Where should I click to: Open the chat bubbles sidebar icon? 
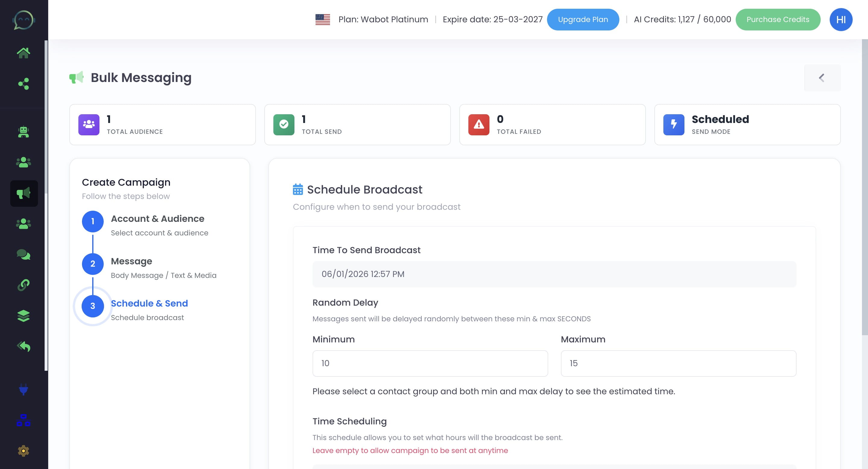[x=23, y=254]
